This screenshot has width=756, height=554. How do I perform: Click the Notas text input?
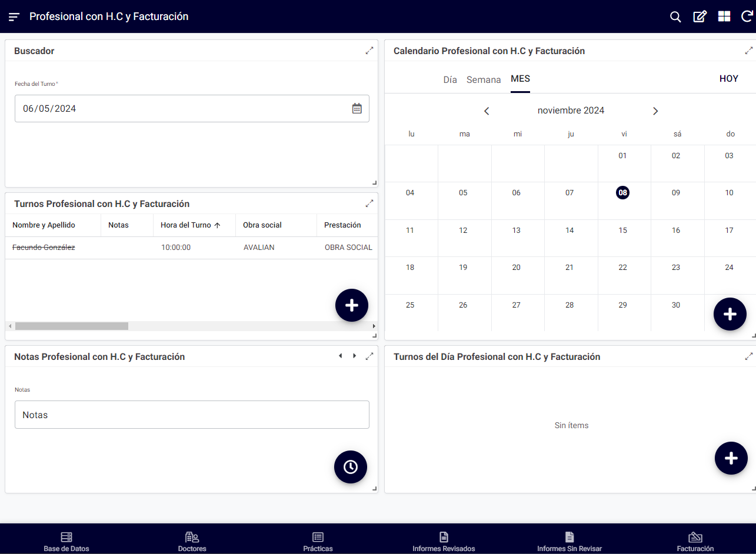point(192,415)
